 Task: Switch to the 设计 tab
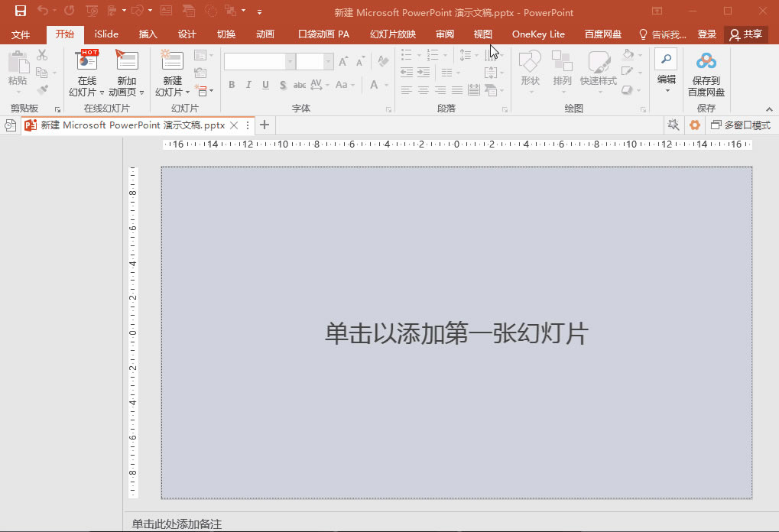[187, 34]
